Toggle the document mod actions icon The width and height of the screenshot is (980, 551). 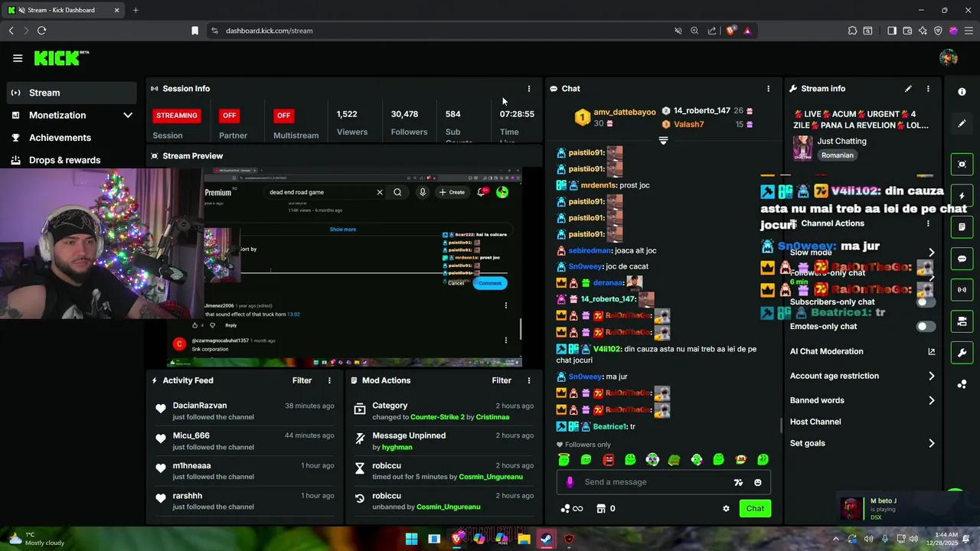click(962, 227)
